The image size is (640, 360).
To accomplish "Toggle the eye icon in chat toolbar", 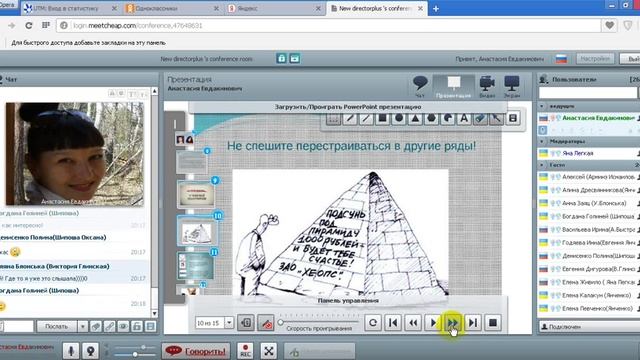I will click(123, 327).
